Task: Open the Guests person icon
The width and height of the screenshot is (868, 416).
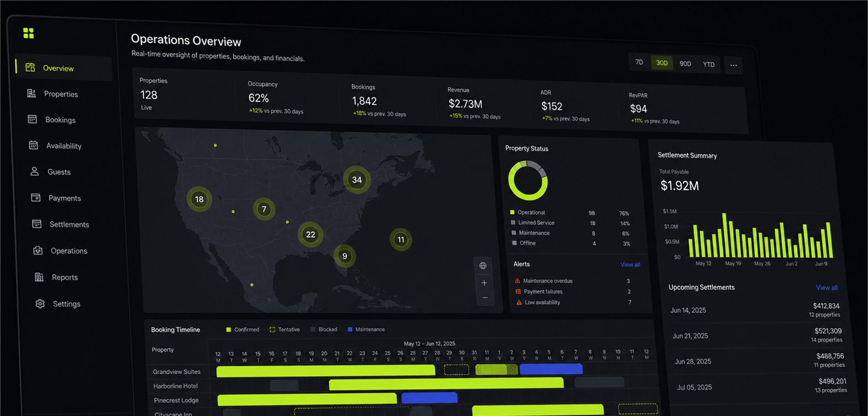Action: [35, 171]
